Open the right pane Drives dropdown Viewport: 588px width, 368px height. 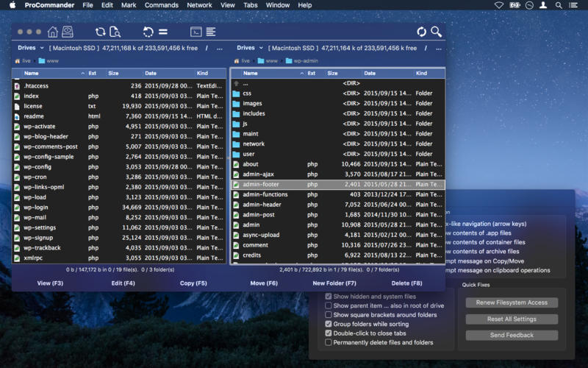coord(248,48)
